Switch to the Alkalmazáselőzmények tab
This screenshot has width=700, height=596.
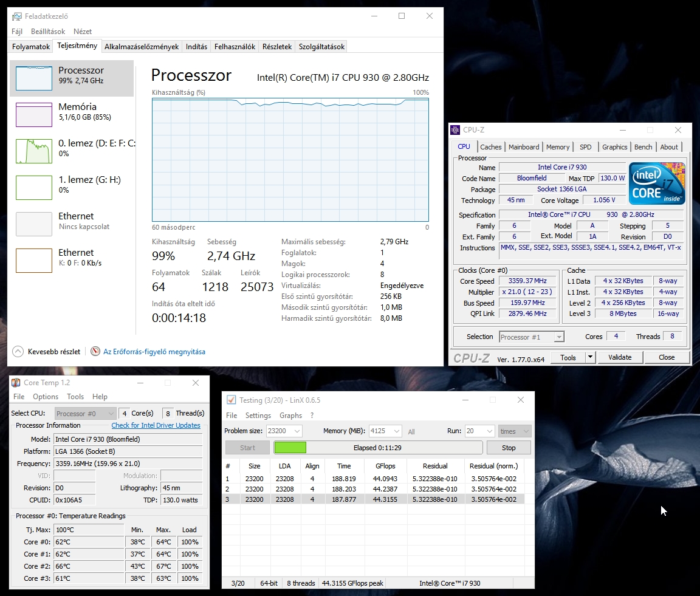142,46
